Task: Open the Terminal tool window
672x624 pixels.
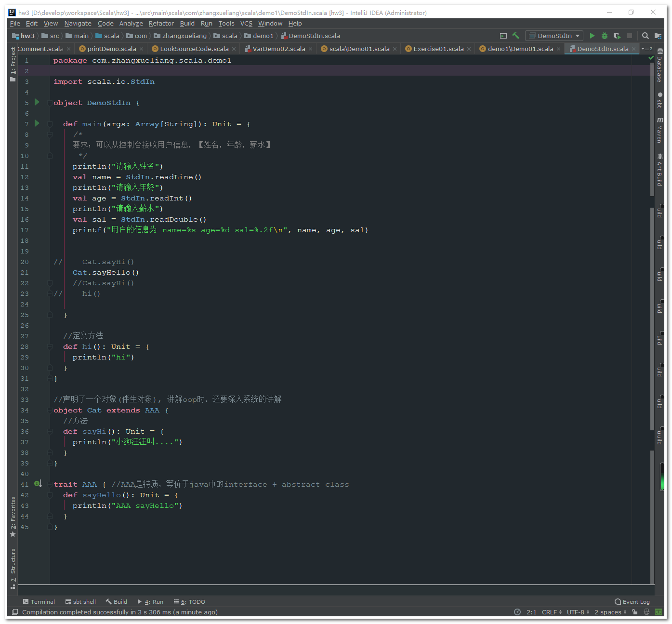Action: coord(39,601)
